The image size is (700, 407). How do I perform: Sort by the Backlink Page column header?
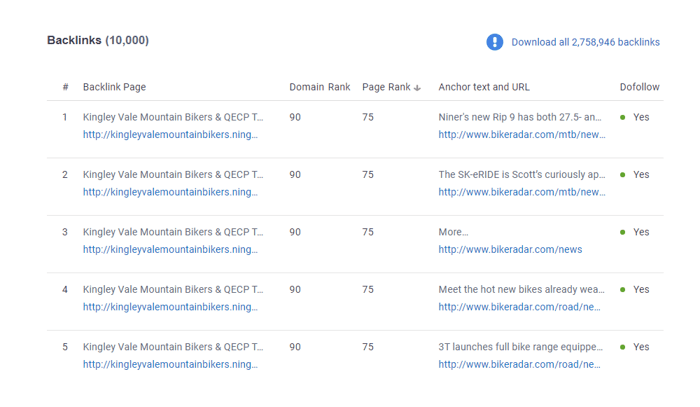[x=114, y=87]
